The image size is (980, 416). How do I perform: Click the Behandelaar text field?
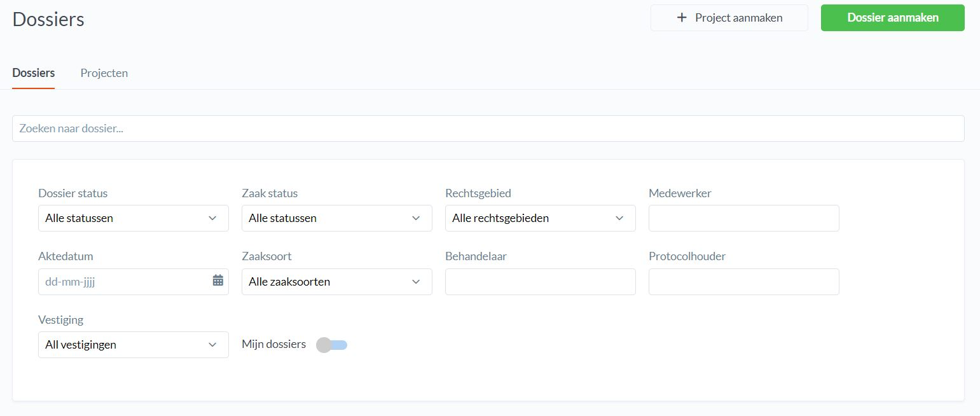(540, 282)
